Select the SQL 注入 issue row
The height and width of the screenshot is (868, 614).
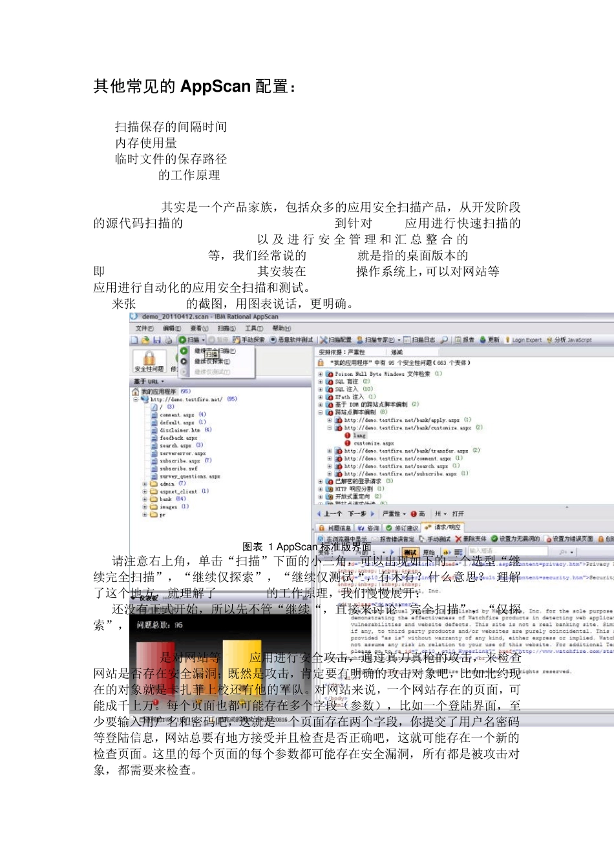tap(349, 389)
